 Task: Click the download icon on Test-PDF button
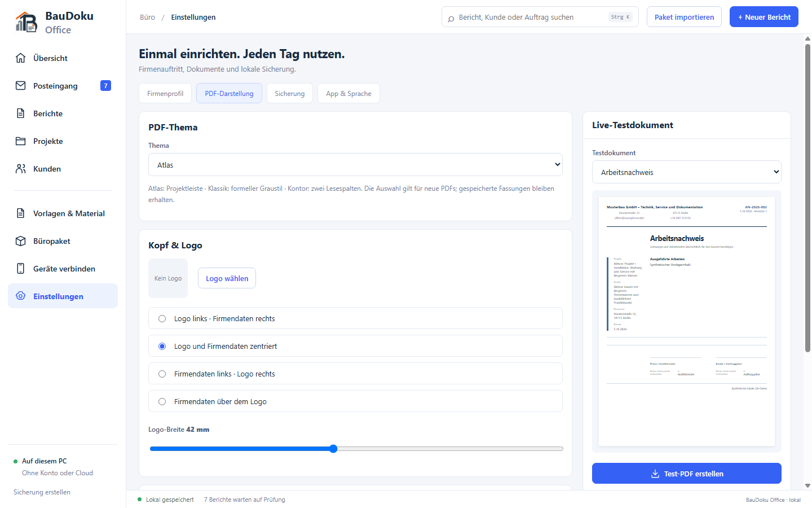(655, 474)
